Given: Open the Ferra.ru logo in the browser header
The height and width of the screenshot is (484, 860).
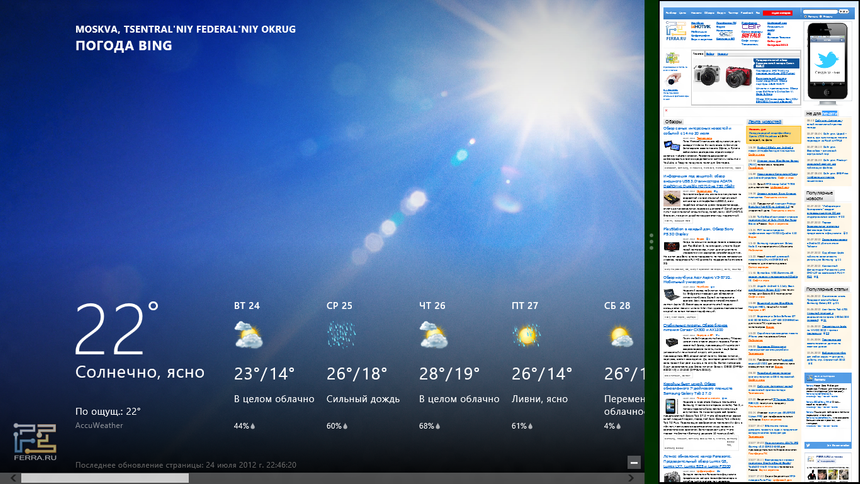Looking at the screenshot, I should coord(676,31).
